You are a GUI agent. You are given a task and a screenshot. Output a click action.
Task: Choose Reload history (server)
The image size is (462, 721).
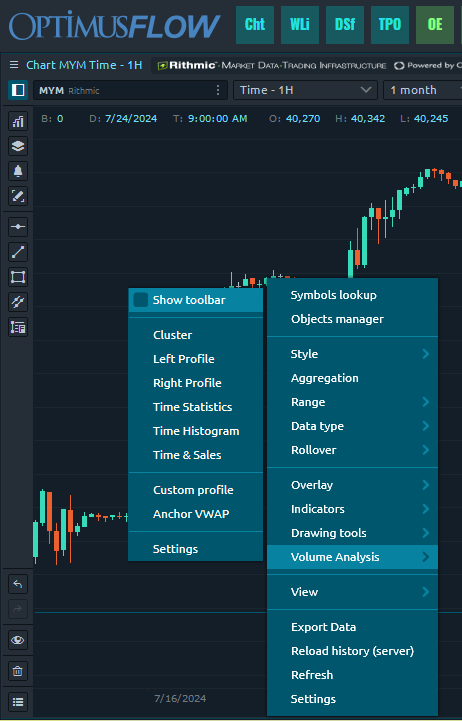click(x=353, y=651)
